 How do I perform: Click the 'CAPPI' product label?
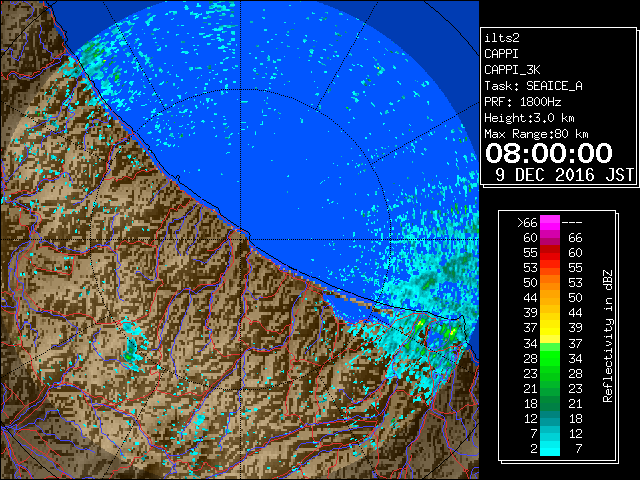tap(501, 54)
